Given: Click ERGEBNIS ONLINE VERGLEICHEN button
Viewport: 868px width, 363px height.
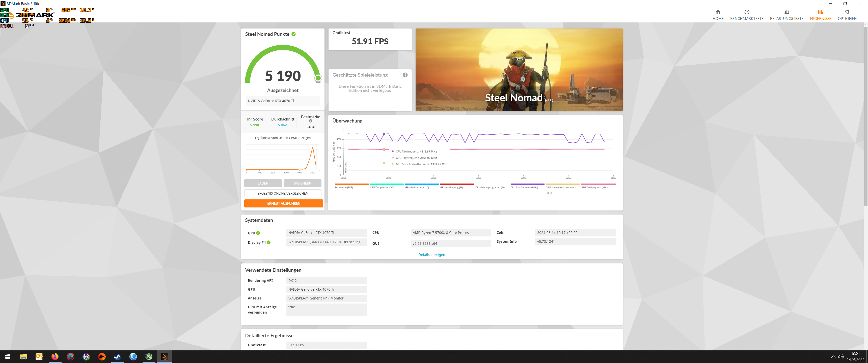Looking at the screenshot, I should pyautogui.click(x=282, y=193).
